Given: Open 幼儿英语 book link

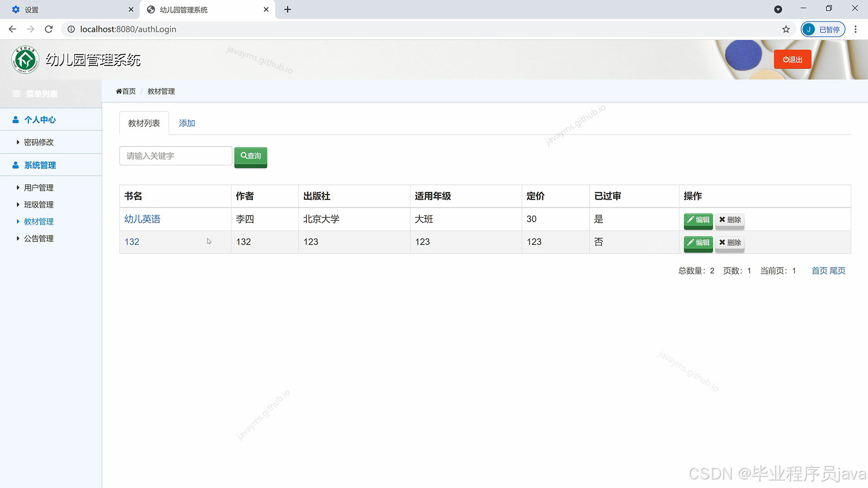Looking at the screenshot, I should 142,219.
